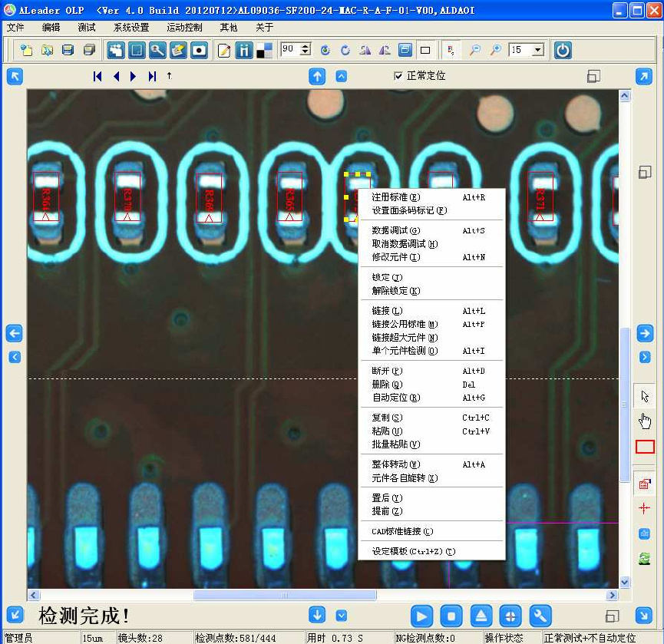Select the arrow pointer tool on right panel
The image size is (664, 644).
645,397
